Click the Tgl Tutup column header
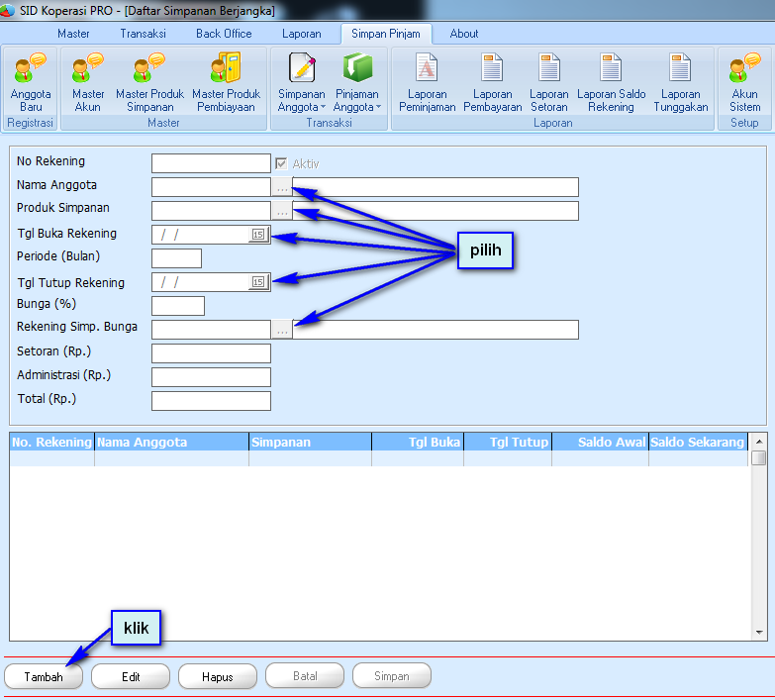Viewport: 775px width, 700px height. click(508, 442)
